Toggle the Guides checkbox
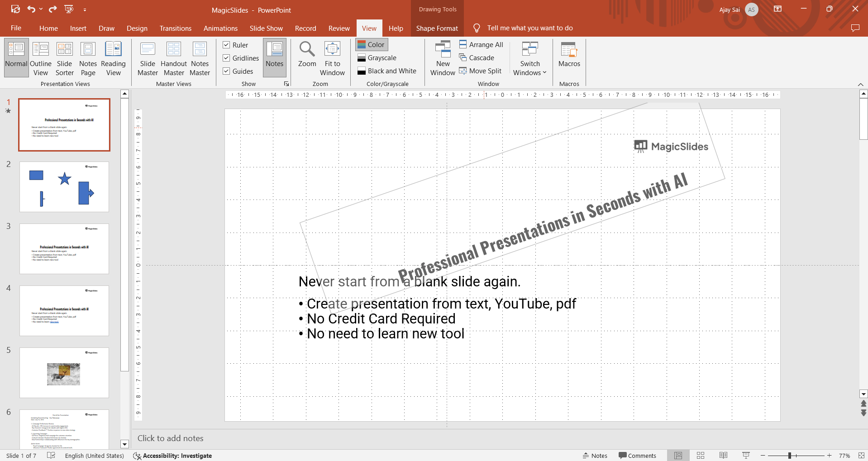This screenshot has width=868, height=461. tap(227, 71)
